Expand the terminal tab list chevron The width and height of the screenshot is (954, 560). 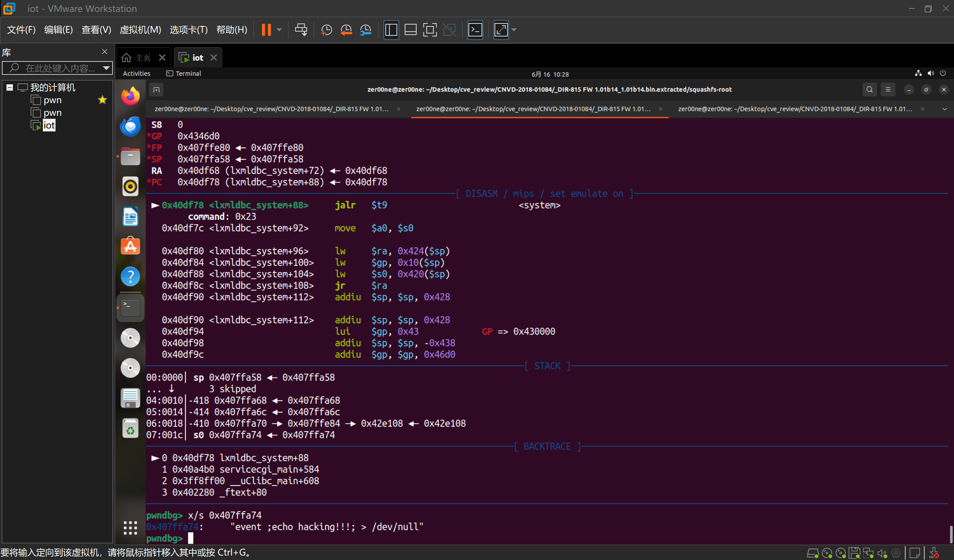[945, 109]
